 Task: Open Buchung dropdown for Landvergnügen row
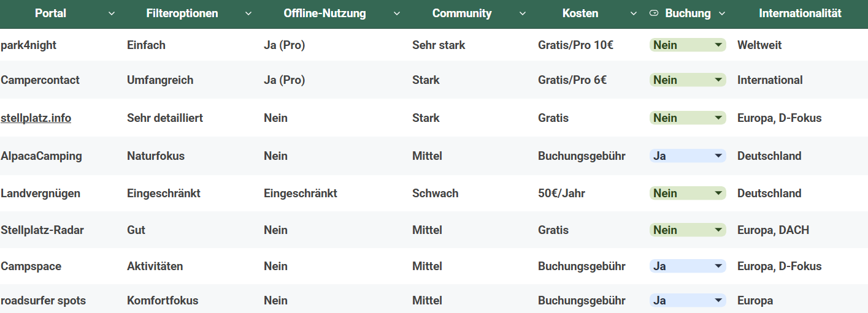click(718, 194)
